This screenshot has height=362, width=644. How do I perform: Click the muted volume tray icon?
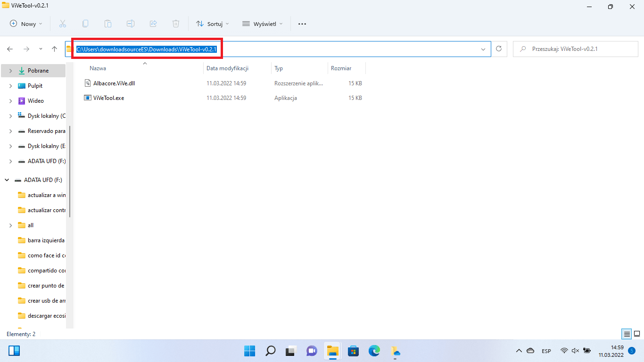coord(575,351)
